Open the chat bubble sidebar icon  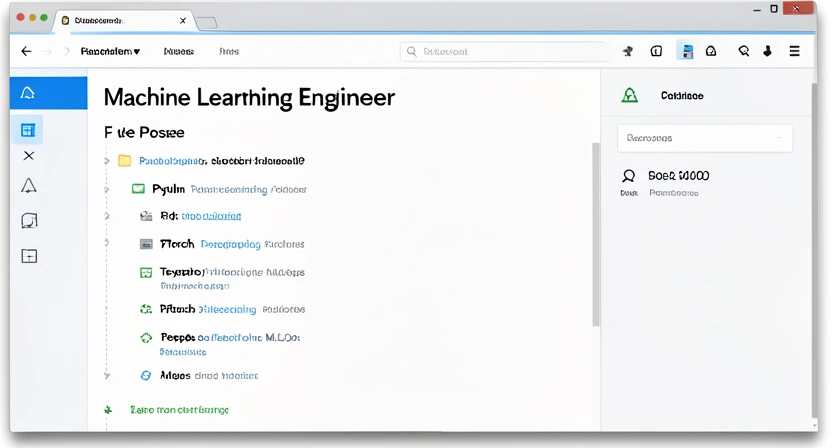click(x=29, y=220)
